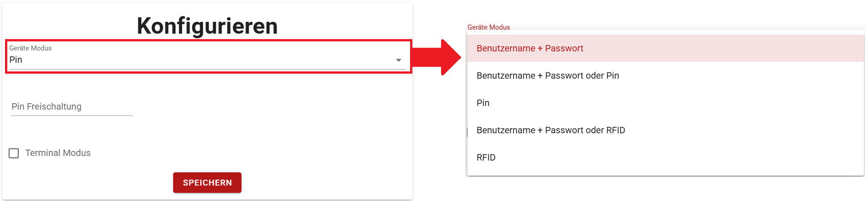Click the underline below Pin Freischaltung
Screen dimensions: 868x201
[72, 116]
